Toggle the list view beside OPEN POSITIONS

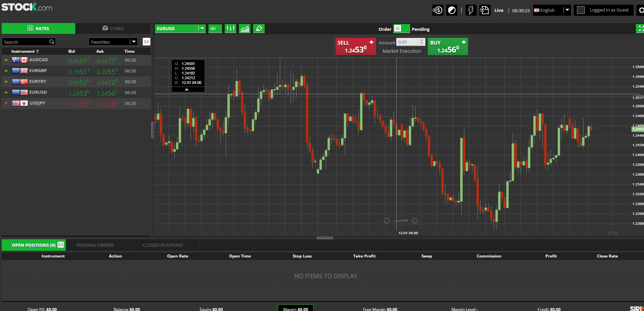61,245
